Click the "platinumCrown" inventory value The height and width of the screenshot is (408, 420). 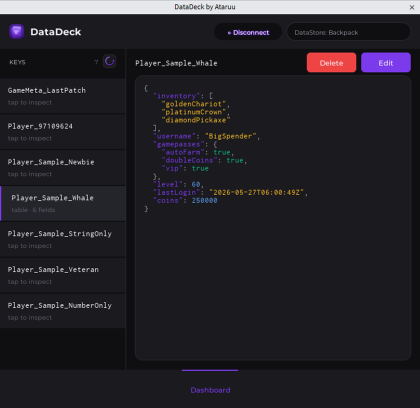pyautogui.click(x=194, y=112)
